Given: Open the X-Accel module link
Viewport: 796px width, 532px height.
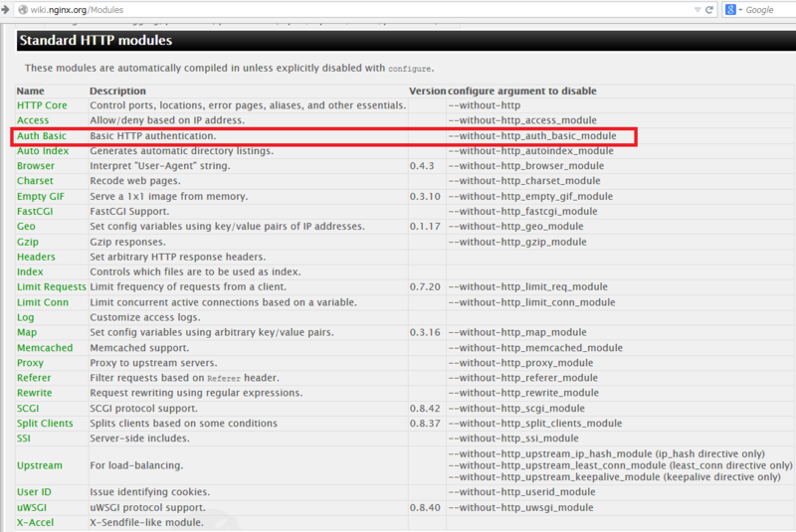Looking at the screenshot, I should (x=35, y=523).
